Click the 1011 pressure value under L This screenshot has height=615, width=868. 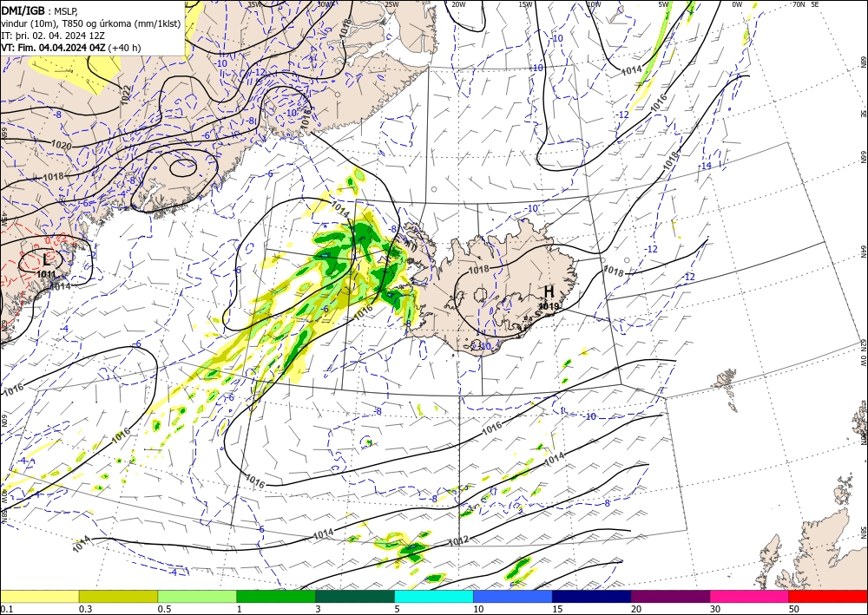(x=47, y=274)
